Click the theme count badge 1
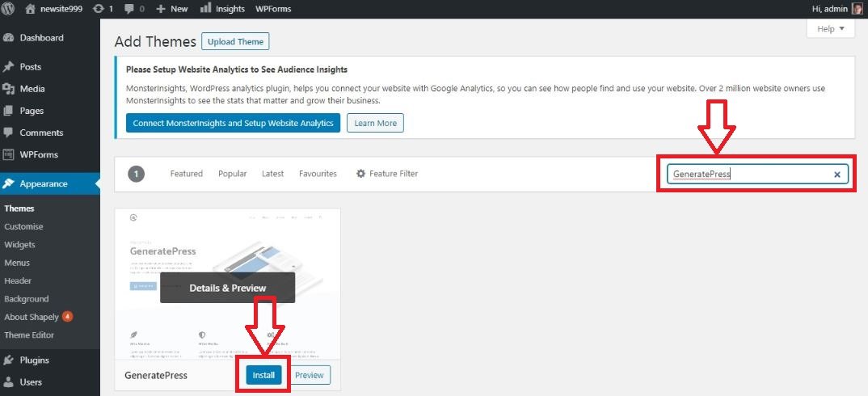 [x=136, y=174]
